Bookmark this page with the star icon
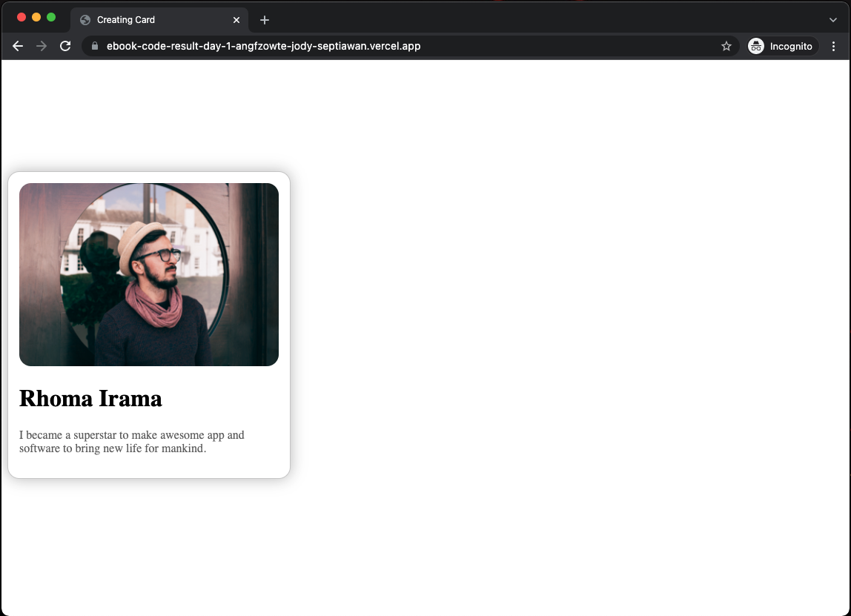Screen dimensions: 851x616 (x=726, y=46)
